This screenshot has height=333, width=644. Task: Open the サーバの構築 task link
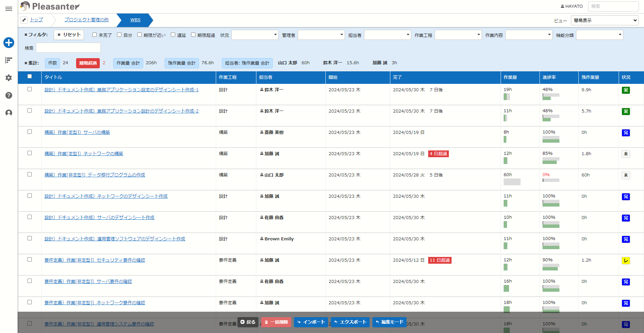coord(77,132)
